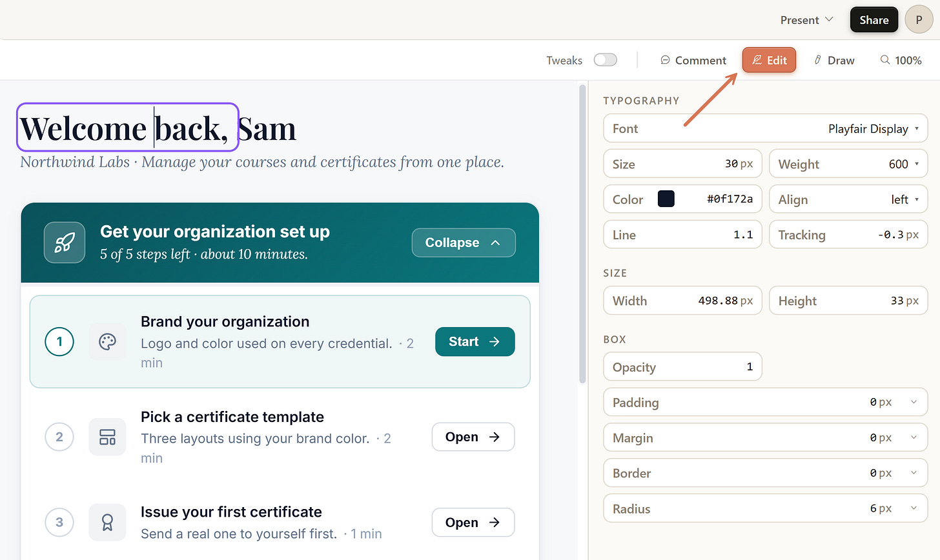
Task: Click the color hex value #0f172a
Action: [730, 199]
